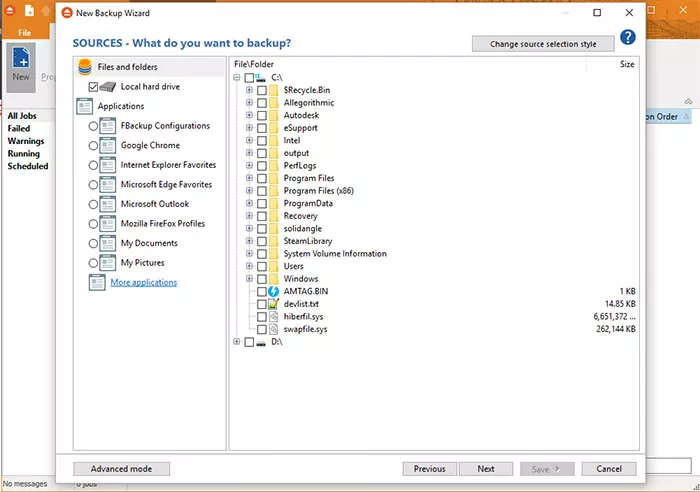Screen dimensions: 700x492
Task: Select the FBackup Configurations radio button
Action: [x=93, y=126]
